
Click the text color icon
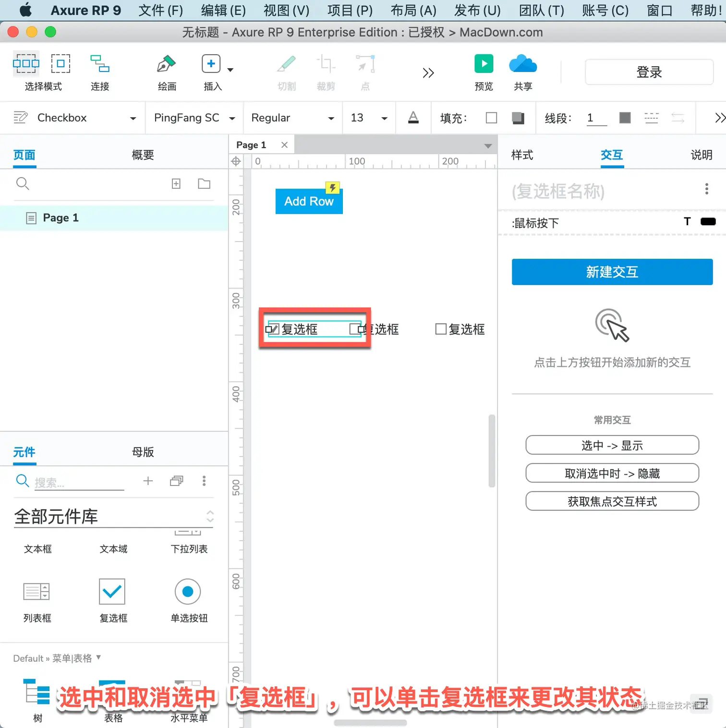(413, 118)
